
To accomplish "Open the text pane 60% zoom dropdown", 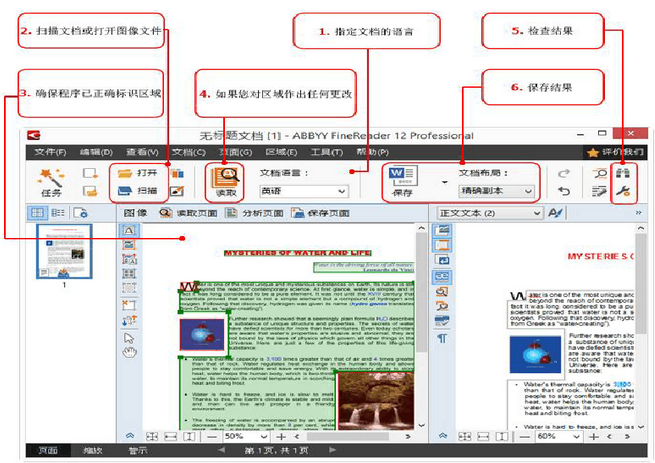I will pos(559,437).
